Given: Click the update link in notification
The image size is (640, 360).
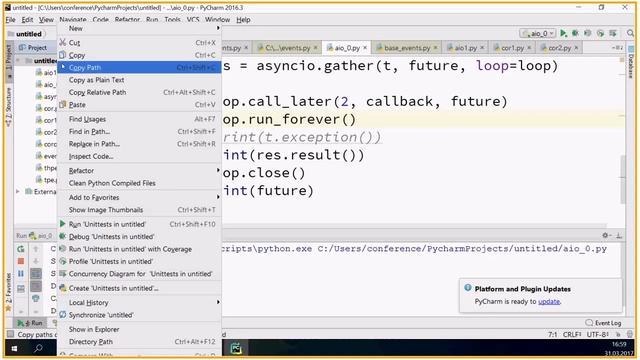Looking at the screenshot, I should pos(549,302).
